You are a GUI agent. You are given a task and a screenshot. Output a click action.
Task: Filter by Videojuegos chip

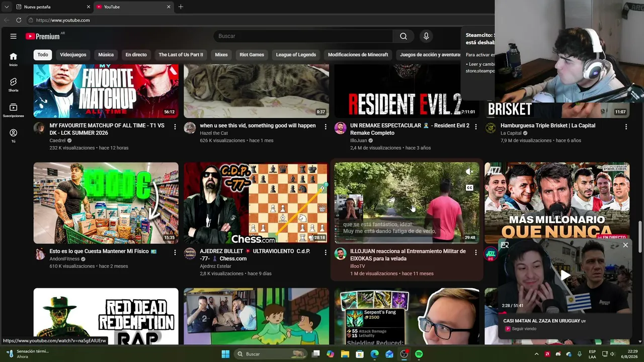pos(73,55)
